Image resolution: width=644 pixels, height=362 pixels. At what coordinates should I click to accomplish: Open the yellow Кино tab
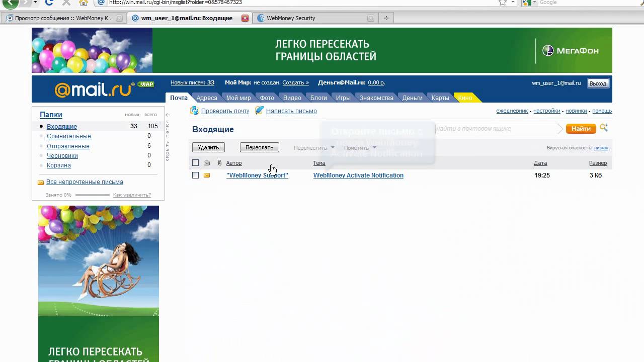465,98
